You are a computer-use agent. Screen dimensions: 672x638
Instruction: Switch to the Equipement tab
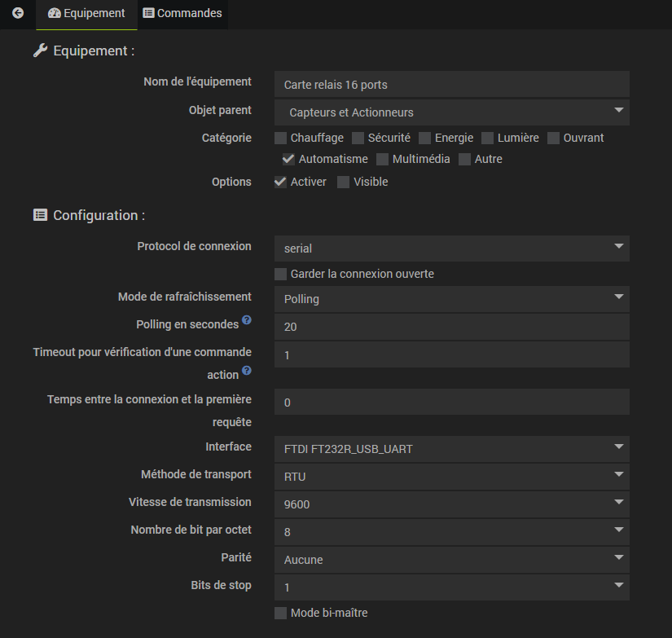point(86,14)
